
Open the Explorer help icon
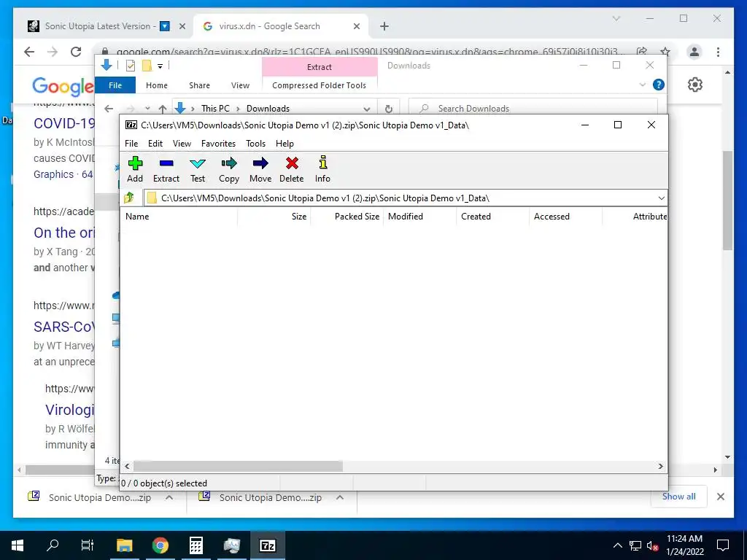659,85
